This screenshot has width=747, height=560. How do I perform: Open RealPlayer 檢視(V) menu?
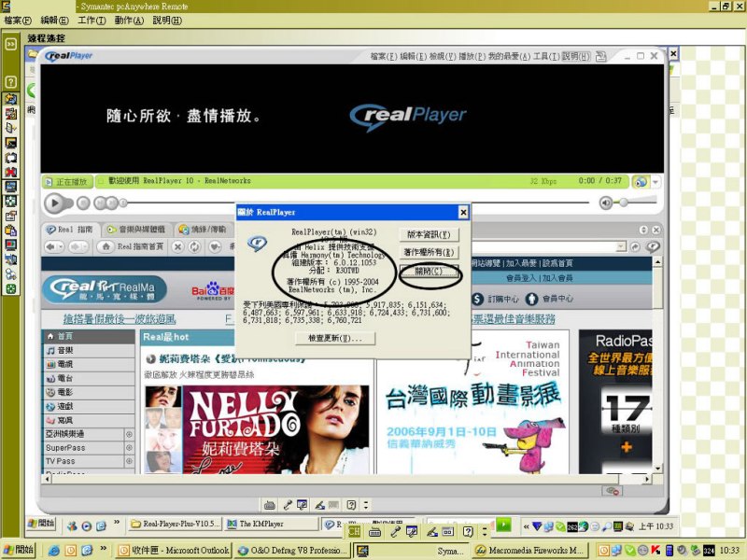click(443, 56)
